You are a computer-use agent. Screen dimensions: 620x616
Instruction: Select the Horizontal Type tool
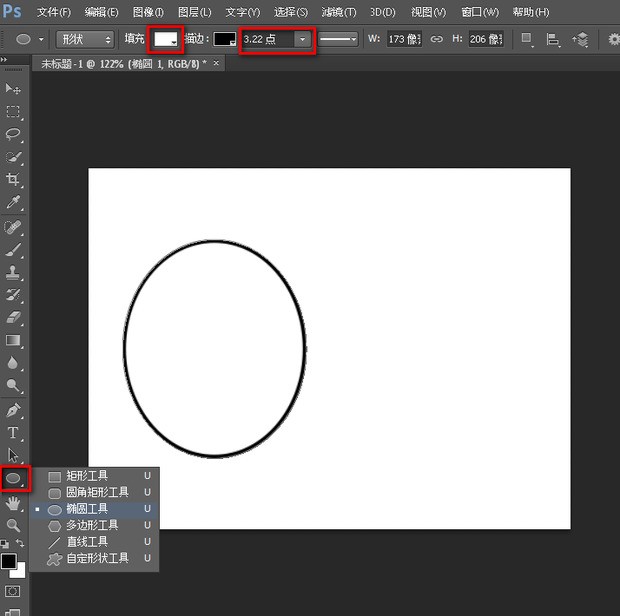[x=14, y=433]
